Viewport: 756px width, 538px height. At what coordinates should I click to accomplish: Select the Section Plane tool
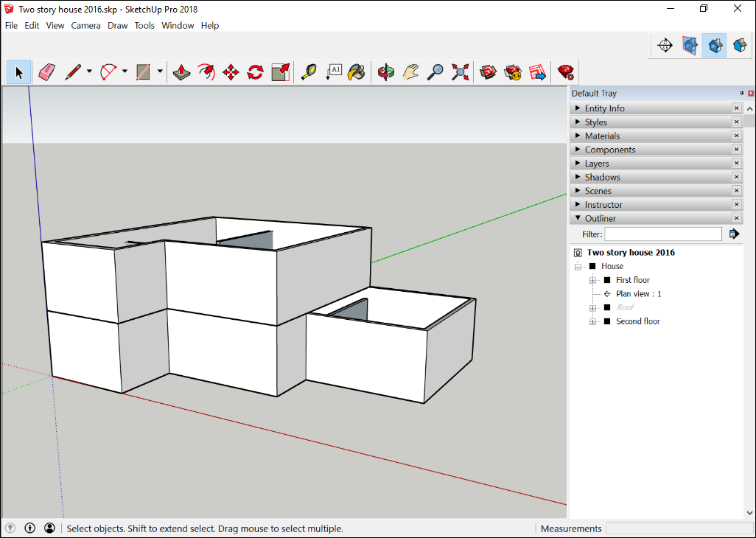point(665,46)
